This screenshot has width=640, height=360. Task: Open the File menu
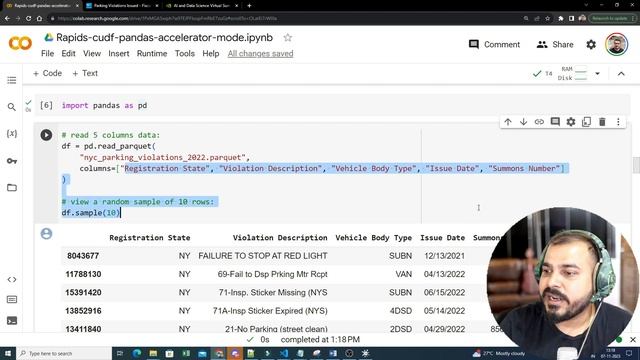tap(47, 53)
